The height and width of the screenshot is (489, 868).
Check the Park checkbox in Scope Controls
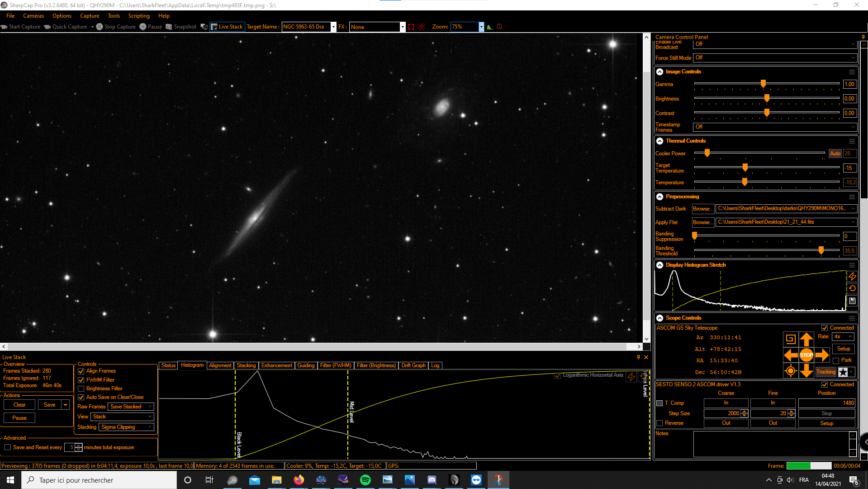pos(836,360)
